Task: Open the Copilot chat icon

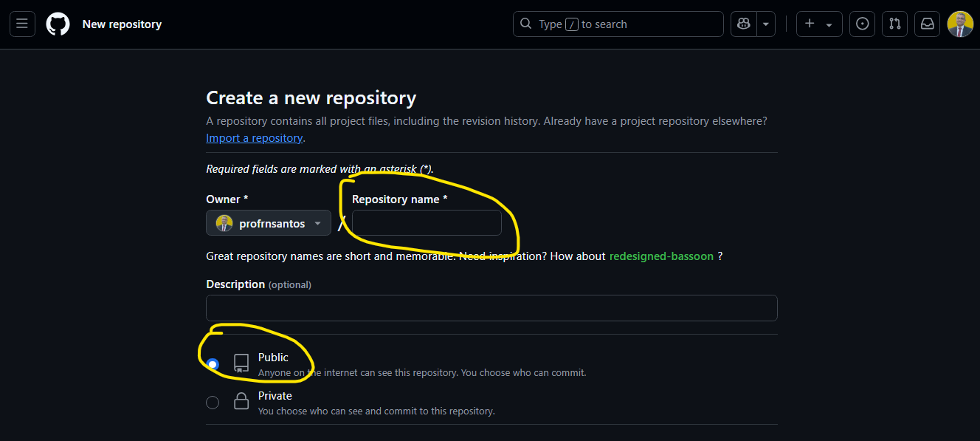Action: pos(744,24)
